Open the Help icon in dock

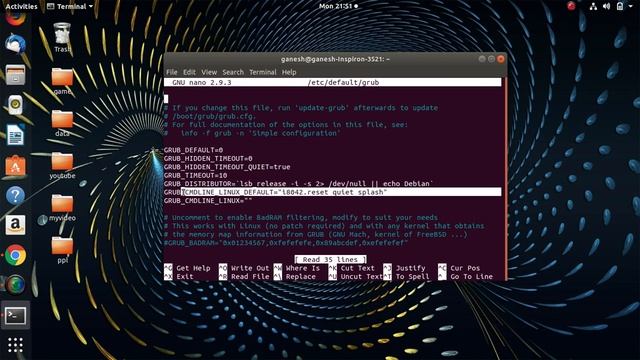(x=16, y=196)
